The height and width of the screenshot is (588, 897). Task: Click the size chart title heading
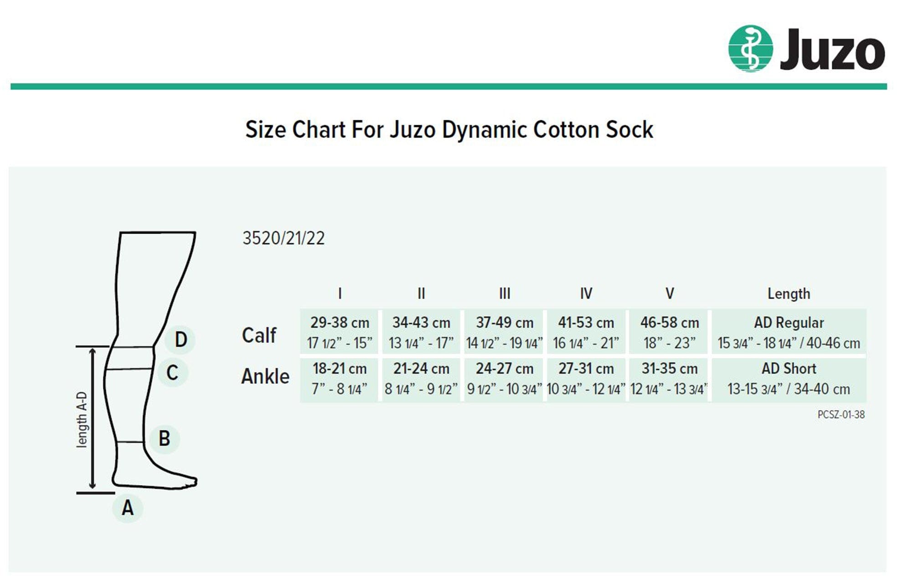tap(449, 130)
